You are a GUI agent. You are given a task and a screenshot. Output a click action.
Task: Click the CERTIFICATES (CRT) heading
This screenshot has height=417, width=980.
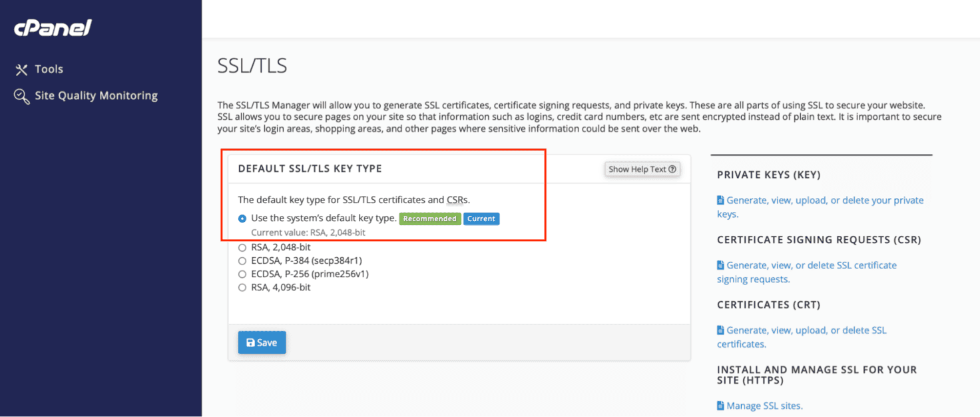[x=768, y=305]
